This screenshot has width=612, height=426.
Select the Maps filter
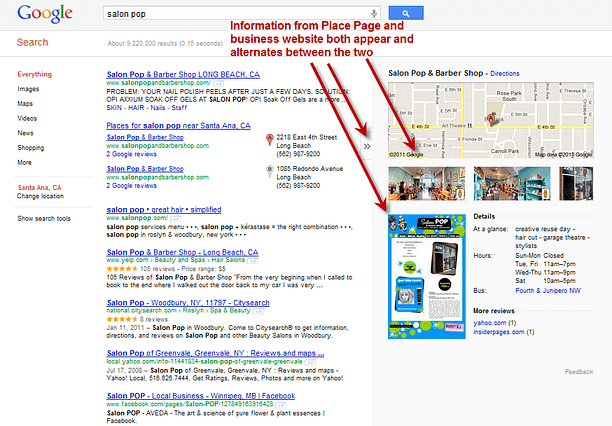[25, 103]
